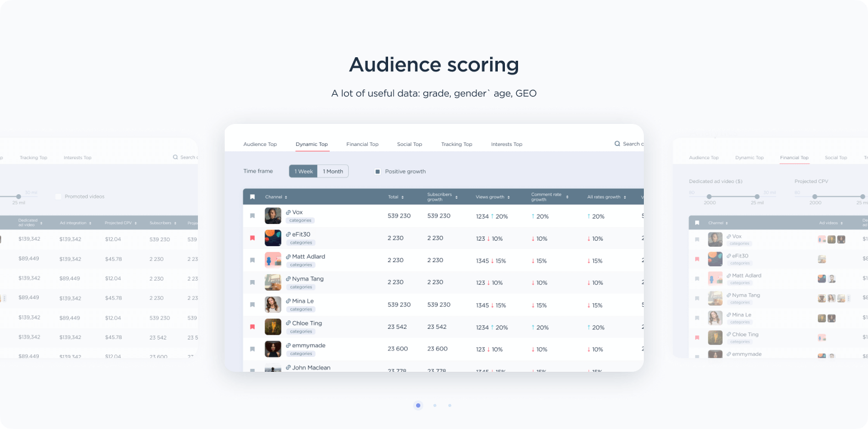The width and height of the screenshot is (868, 429).
Task: Click Projected CPV 2000 slider handle
Action: 815,196
